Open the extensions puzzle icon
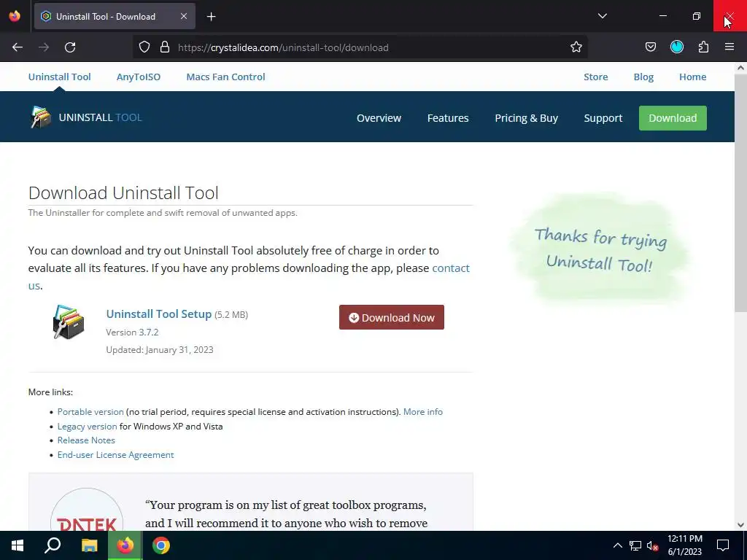Screen dimensions: 747x560 click(x=703, y=47)
